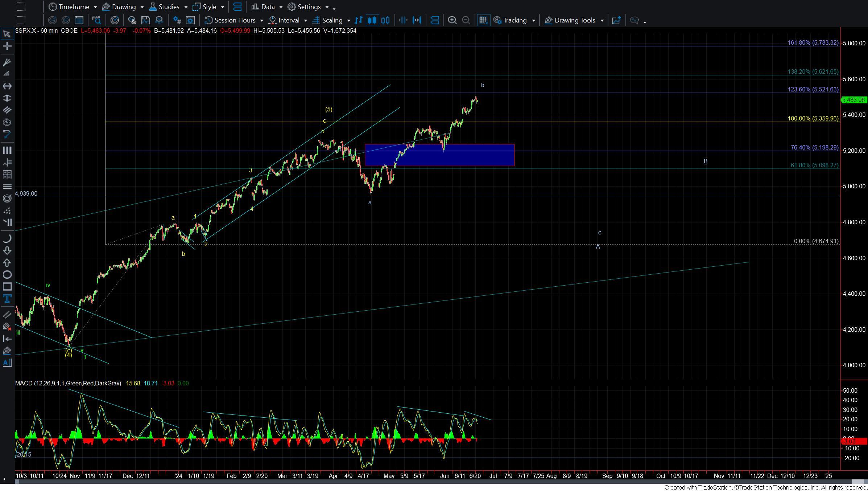Switch to OHLC bar chart style
The height and width of the screenshot is (491, 868).
[358, 20]
